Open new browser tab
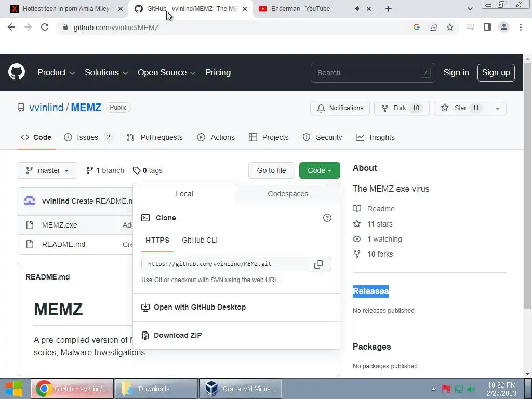Viewport: 532px width, 399px height. pos(389,9)
